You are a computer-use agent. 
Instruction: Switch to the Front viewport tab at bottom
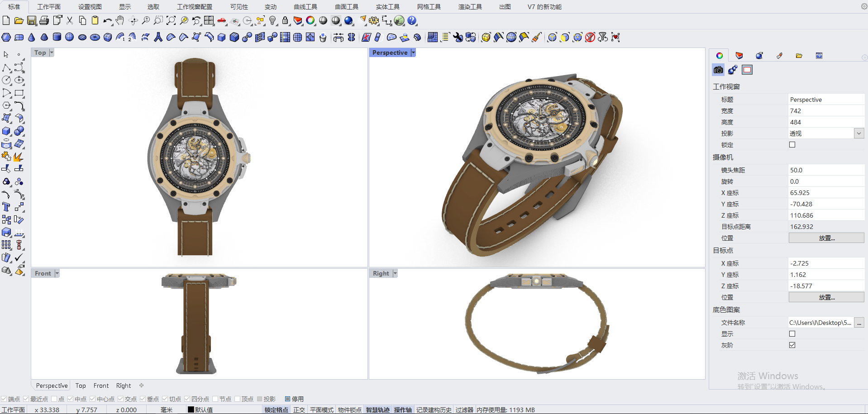pos(101,385)
